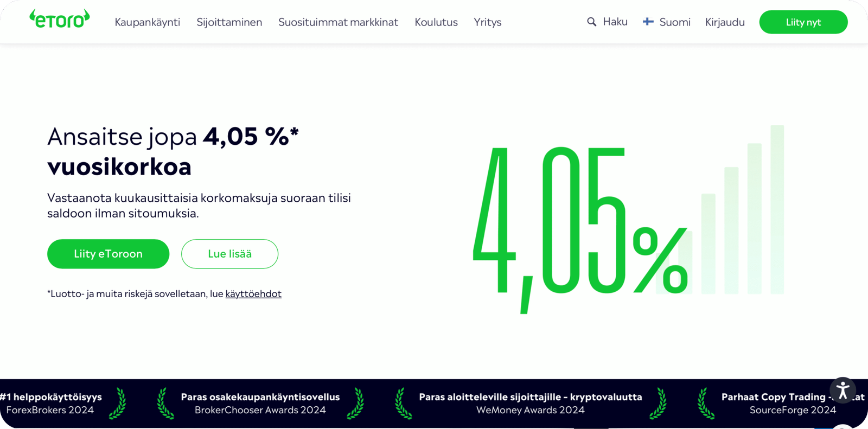Select the Koulutus menu item

click(x=436, y=22)
